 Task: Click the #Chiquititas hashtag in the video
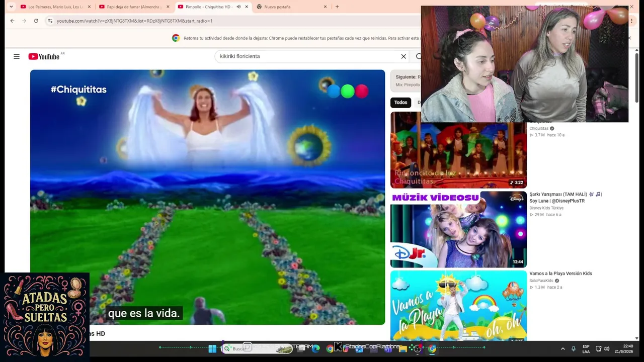coord(78,89)
